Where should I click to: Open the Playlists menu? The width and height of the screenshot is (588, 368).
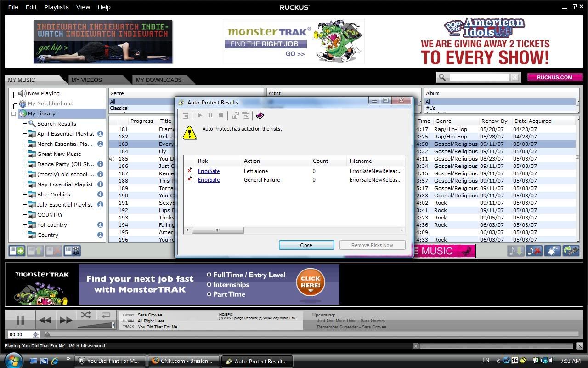(x=57, y=7)
